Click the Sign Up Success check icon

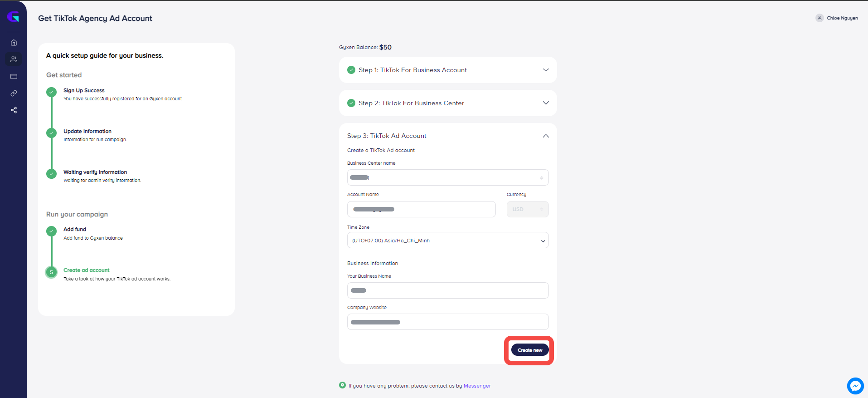tap(52, 92)
